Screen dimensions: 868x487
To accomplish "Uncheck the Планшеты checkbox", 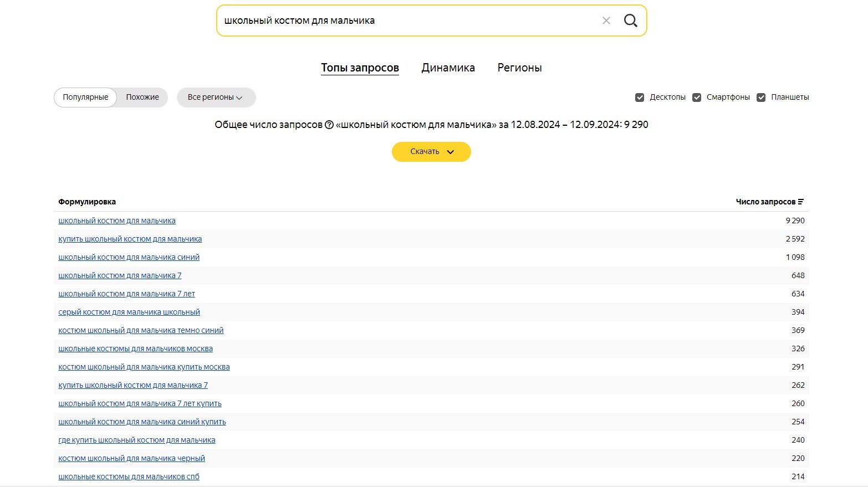I will (x=761, y=98).
